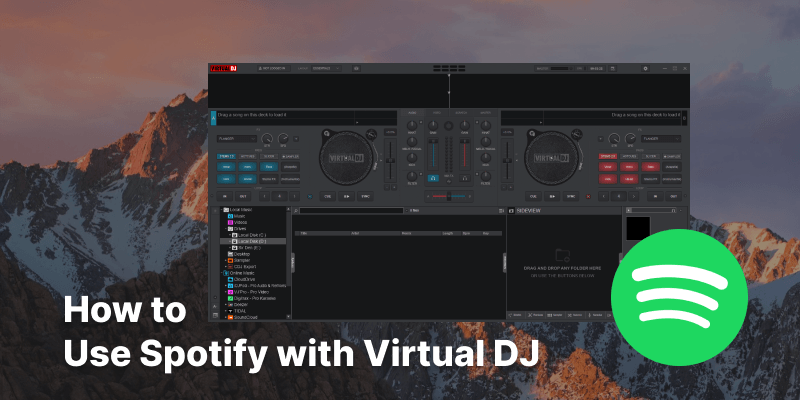800x400 pixels.
Task: Click the crossfader track
Action: point(449,196)
